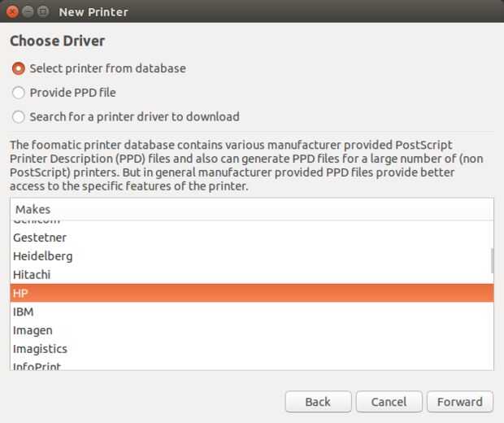
Task: Select IBM in the makes list
Action: pos(23,312)
